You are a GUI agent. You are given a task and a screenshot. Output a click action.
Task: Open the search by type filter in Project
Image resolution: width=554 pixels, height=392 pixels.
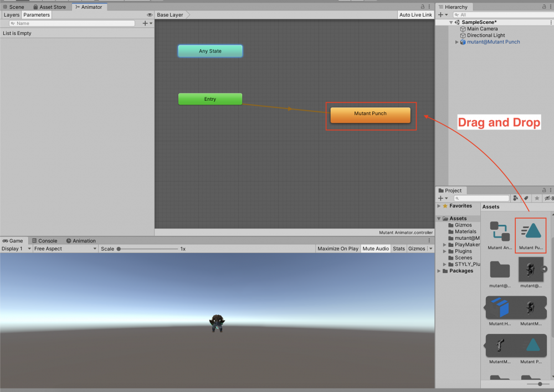[x=515, y=198]
